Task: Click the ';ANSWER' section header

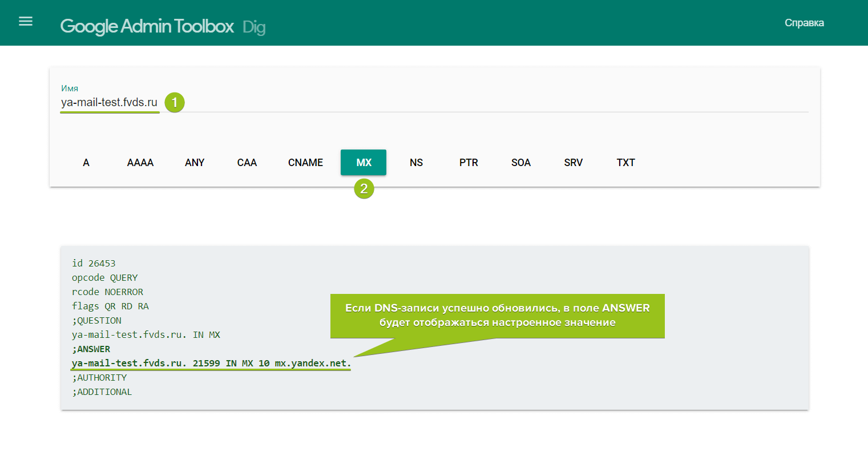Action: point(91,349)
